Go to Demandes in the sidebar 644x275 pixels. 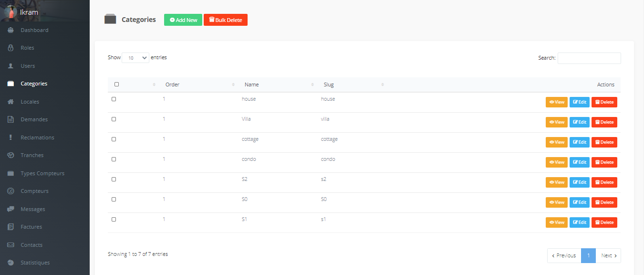34,119
